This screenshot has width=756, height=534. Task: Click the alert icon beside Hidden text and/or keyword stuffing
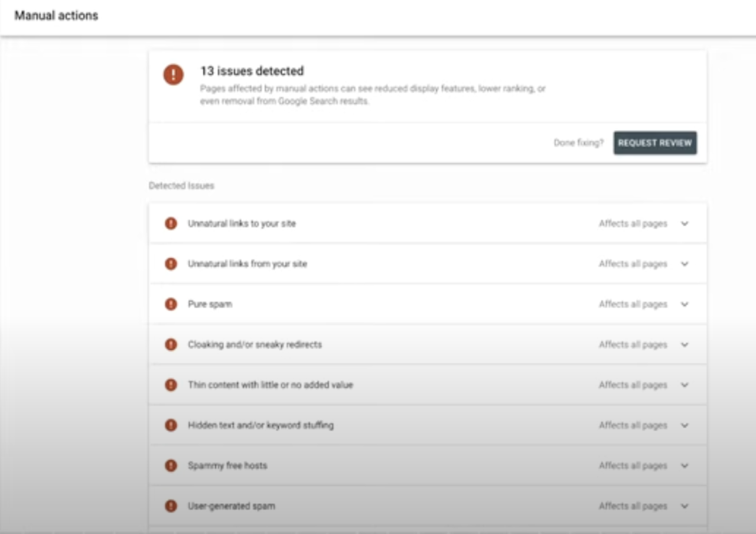pyautogui.click(x=171, y=425)
